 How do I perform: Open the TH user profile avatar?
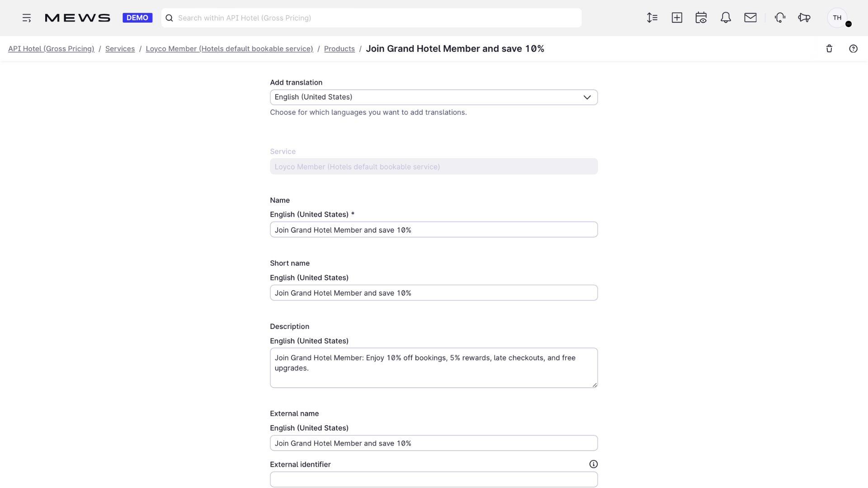coord(837,18)
